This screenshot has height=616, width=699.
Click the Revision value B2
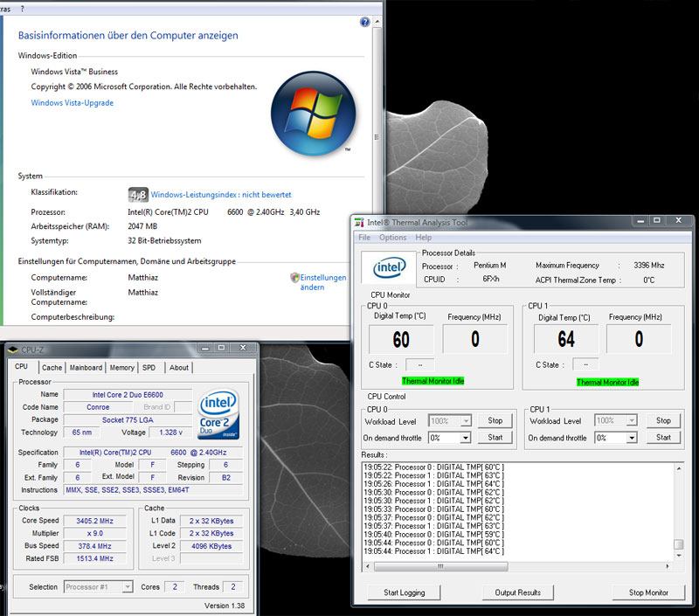[226, 477]
